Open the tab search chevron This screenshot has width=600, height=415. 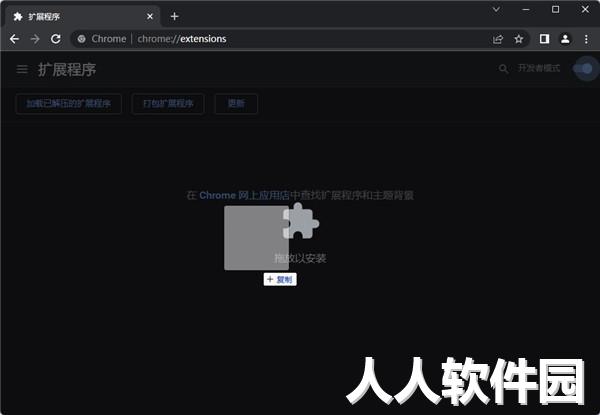(496, 10)
